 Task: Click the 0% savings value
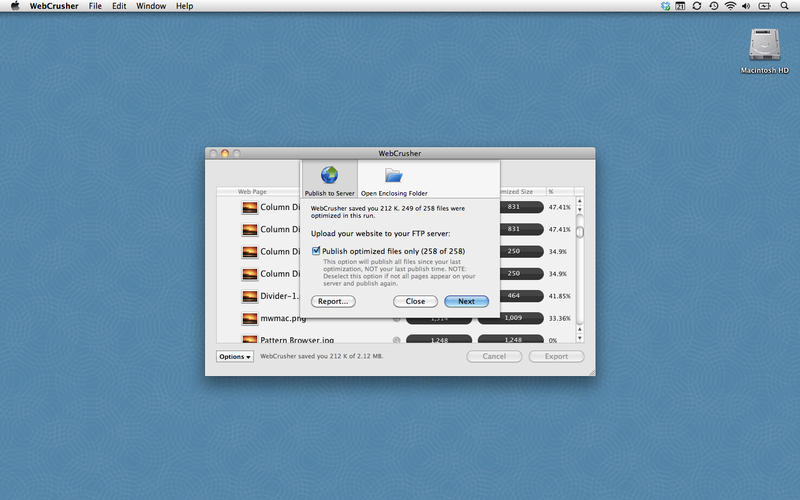point(553,340)
